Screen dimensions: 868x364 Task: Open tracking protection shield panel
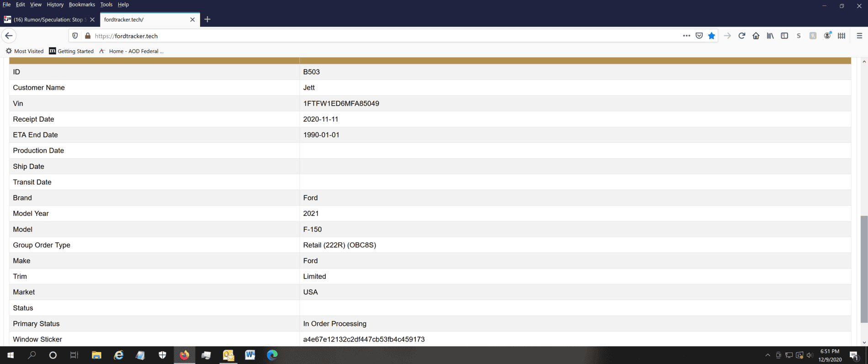[75, 36]
